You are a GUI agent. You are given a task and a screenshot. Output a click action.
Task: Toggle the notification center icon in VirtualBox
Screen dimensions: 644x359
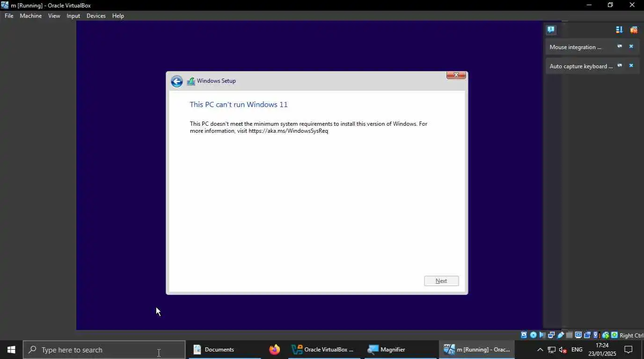(x=551, y=30)
